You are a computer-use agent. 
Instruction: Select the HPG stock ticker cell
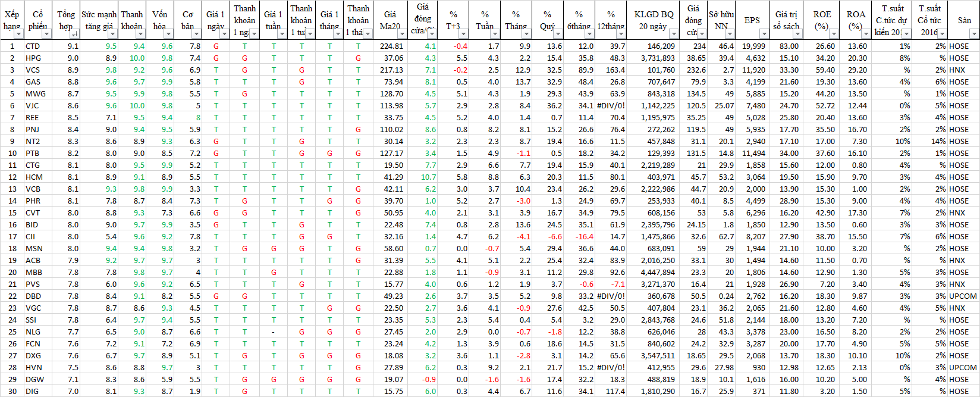click(39, 58)
